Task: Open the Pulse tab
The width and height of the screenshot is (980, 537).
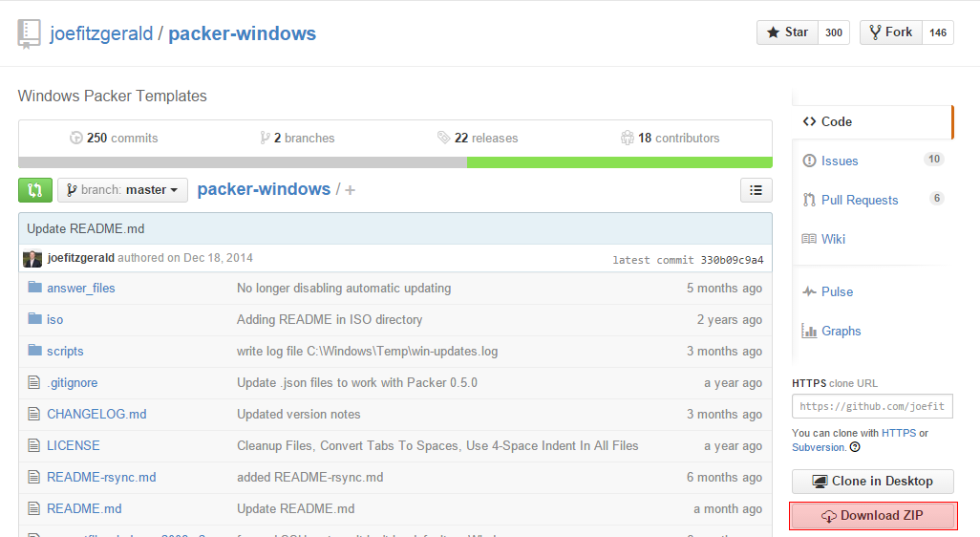Action: coord(837,292)
